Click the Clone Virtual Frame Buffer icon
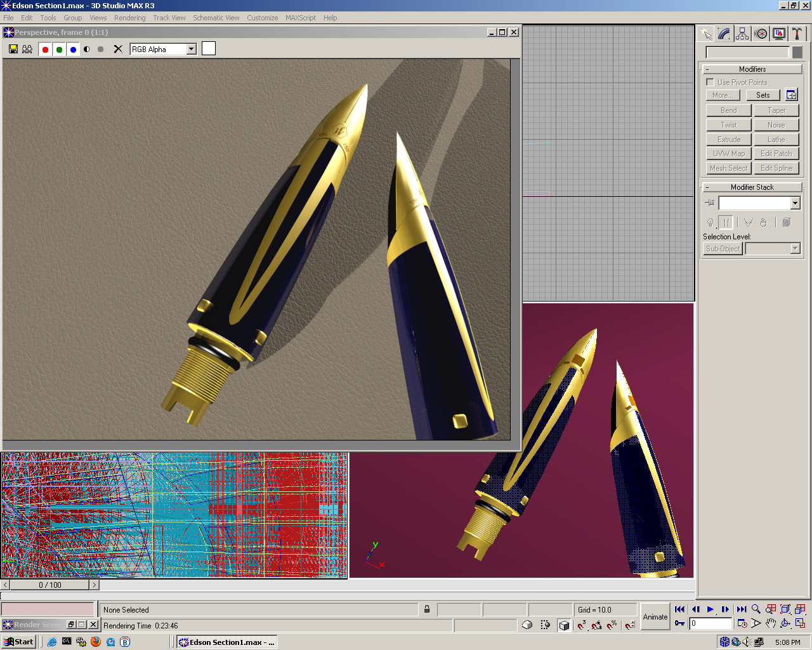812x650 pixels. click(27, 49)
